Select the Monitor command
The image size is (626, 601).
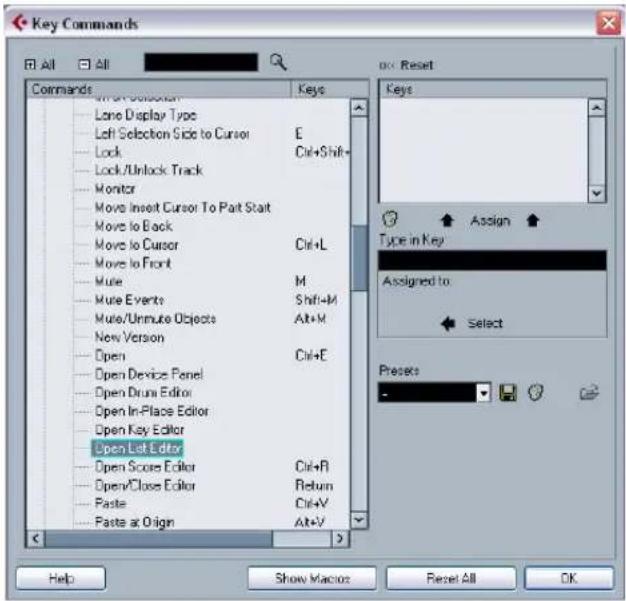(115, 188)
